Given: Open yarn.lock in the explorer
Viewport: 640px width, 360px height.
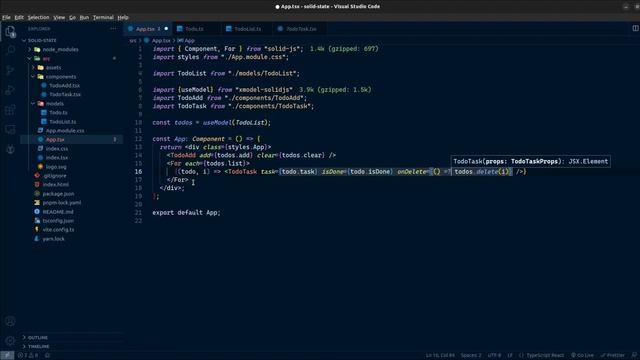Looking at the screenshot, I should (x=53, y=239).
